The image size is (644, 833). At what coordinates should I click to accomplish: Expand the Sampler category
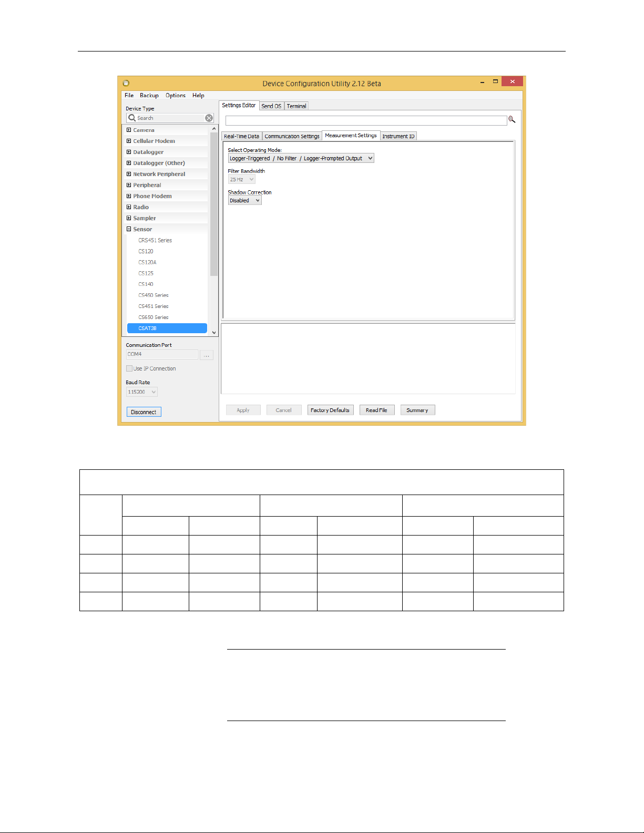click(x=129, y=218)
